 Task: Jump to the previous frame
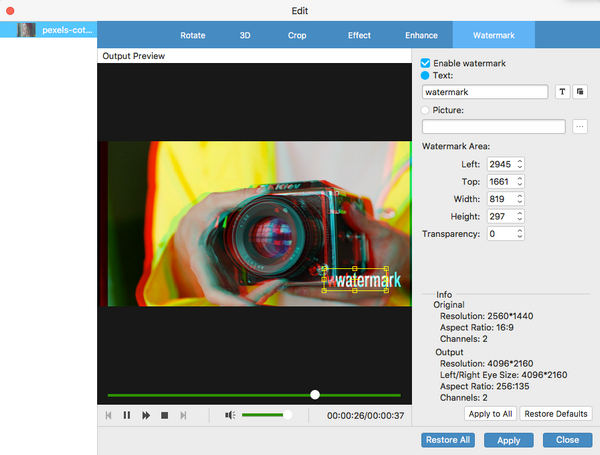pyautogui.click(x=108, y=415)
